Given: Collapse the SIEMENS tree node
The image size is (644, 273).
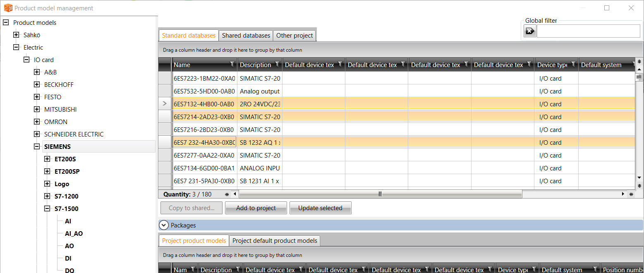Looking at the screenshot, I should (37, 146).
